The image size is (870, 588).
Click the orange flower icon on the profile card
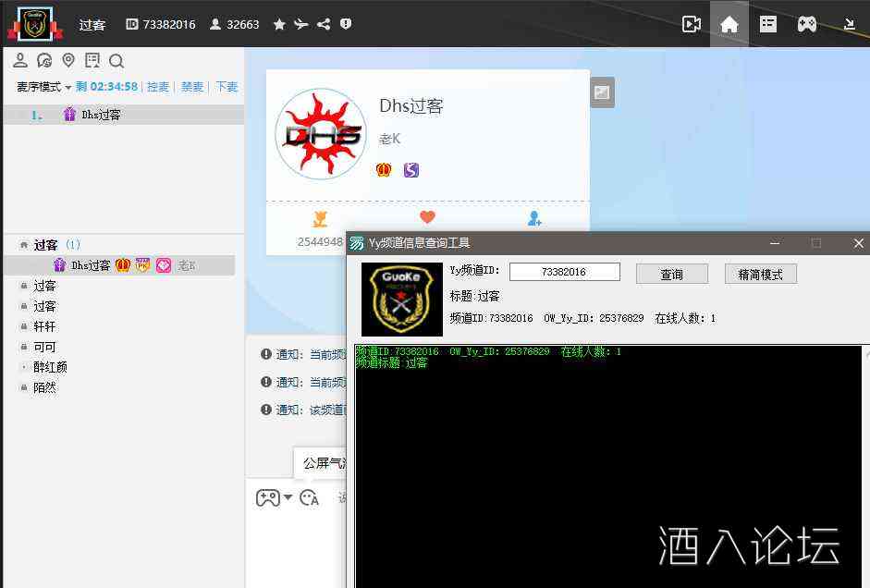pyautogui.click(x=320, y=218)
